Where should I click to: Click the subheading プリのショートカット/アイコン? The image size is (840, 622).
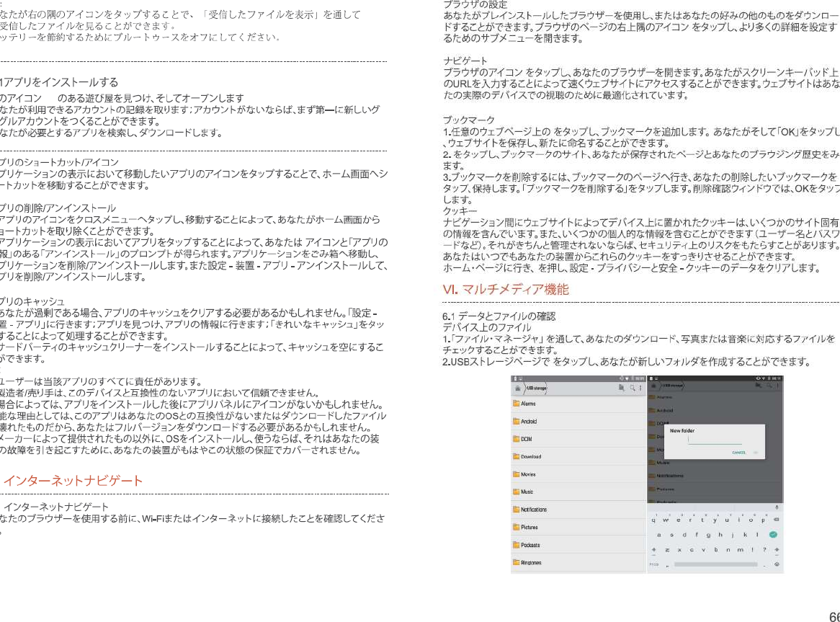tap(60, 162)
